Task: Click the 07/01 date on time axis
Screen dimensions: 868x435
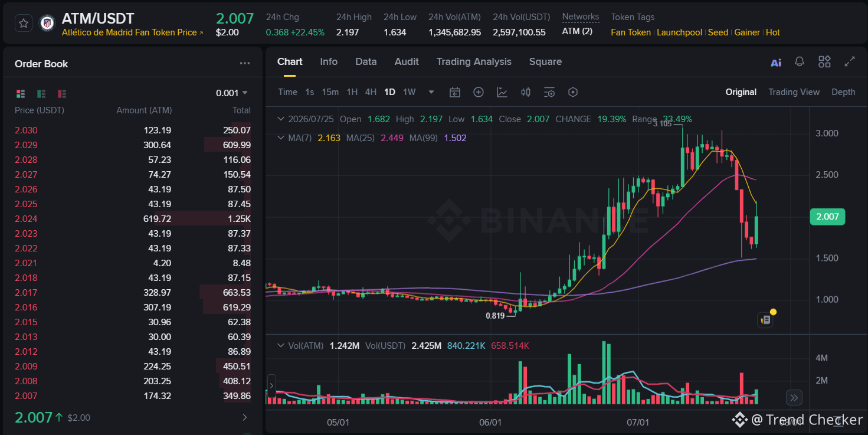Action: [638, 423]
